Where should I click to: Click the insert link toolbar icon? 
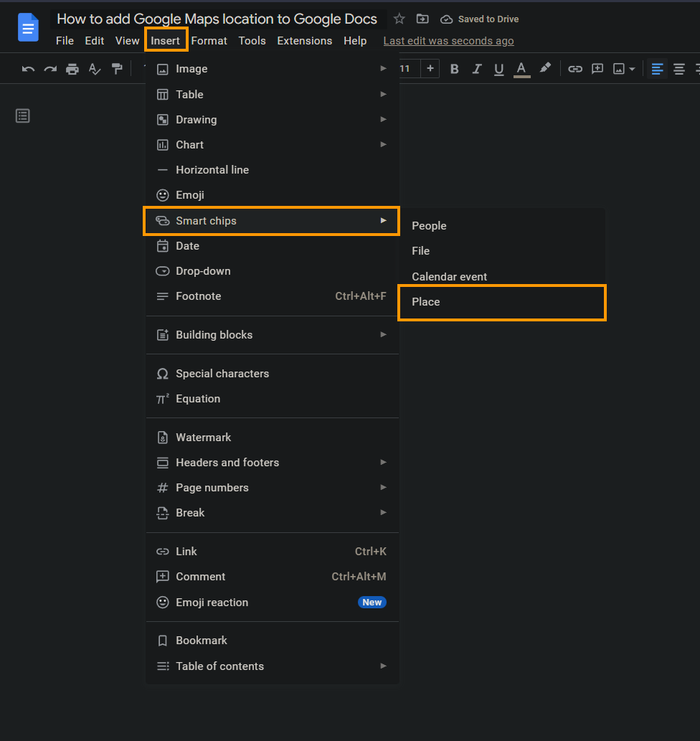tap(574, 69)
